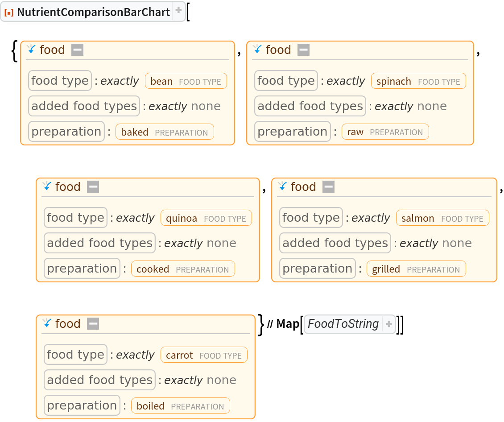Click the grilled PREPARATION chip

pos(416,269)
